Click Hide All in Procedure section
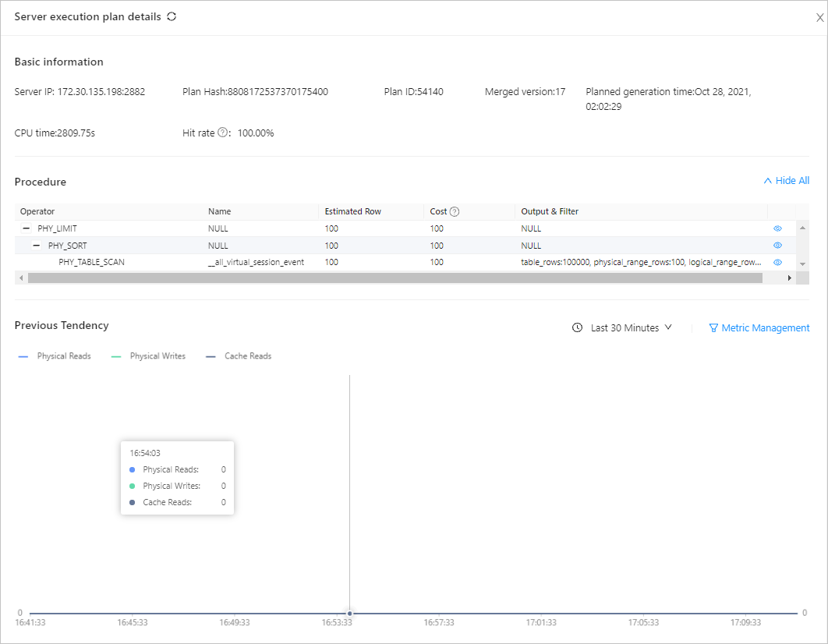 click(x=786, y=181)
